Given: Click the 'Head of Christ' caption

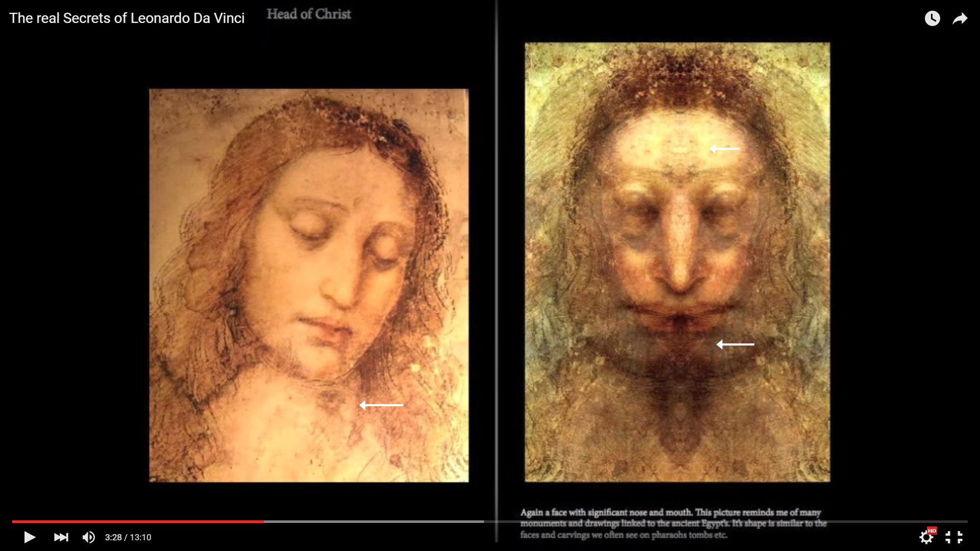Looking at the screenshot, I should pyautogui.click(x=309, y=14).
